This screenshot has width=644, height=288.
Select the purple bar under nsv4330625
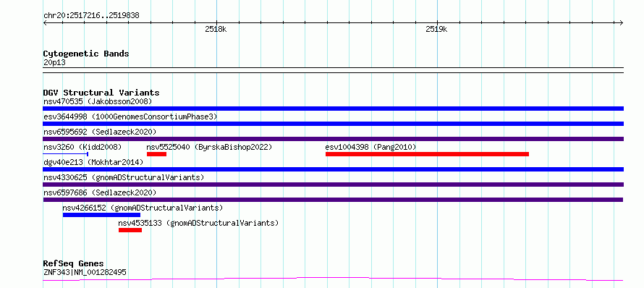coord(333,185)
